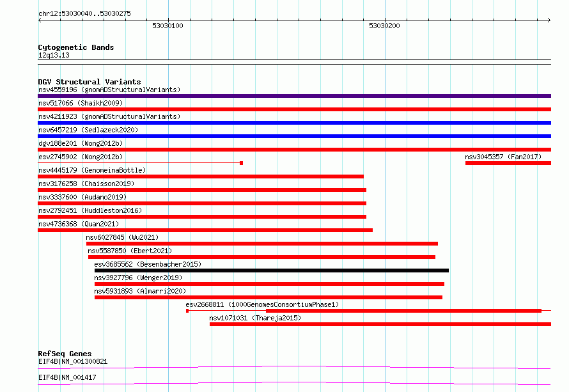Click the red bar under nsv1071031
This screenshot has width=569, height=392.
click(x=380, y=324)
